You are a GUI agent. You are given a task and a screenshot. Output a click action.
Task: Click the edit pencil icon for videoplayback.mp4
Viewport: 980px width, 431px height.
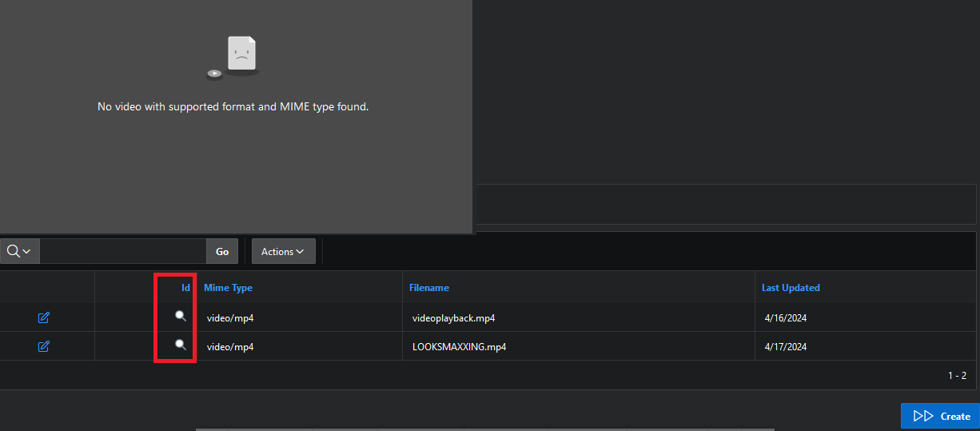tap(44, 317)
